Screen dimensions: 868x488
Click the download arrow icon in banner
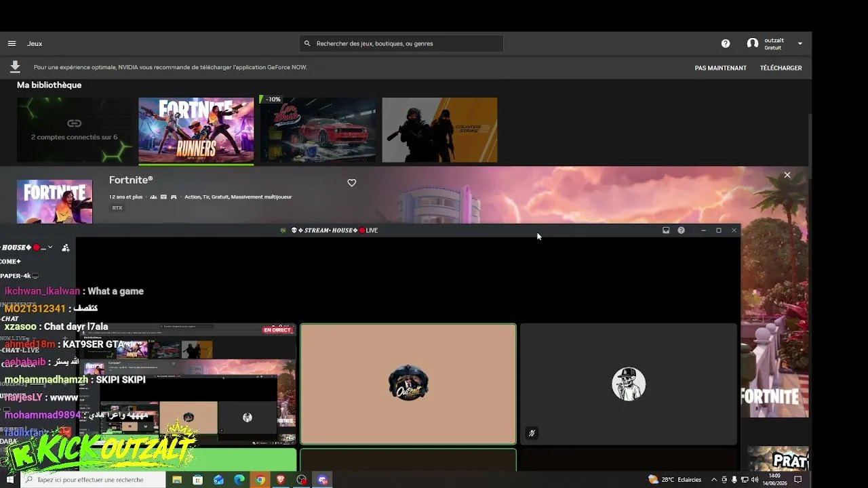pyautogui.click(x=15, y=67)
